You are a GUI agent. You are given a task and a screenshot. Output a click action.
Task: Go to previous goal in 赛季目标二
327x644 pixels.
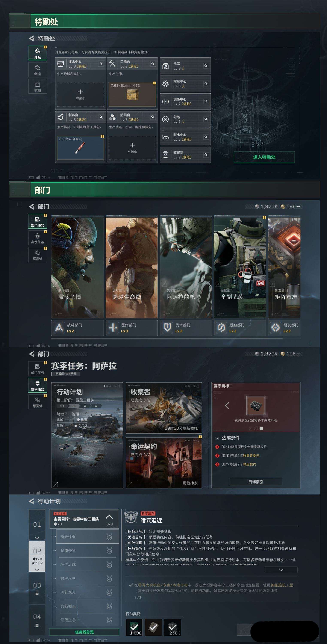tap(227, 405)
